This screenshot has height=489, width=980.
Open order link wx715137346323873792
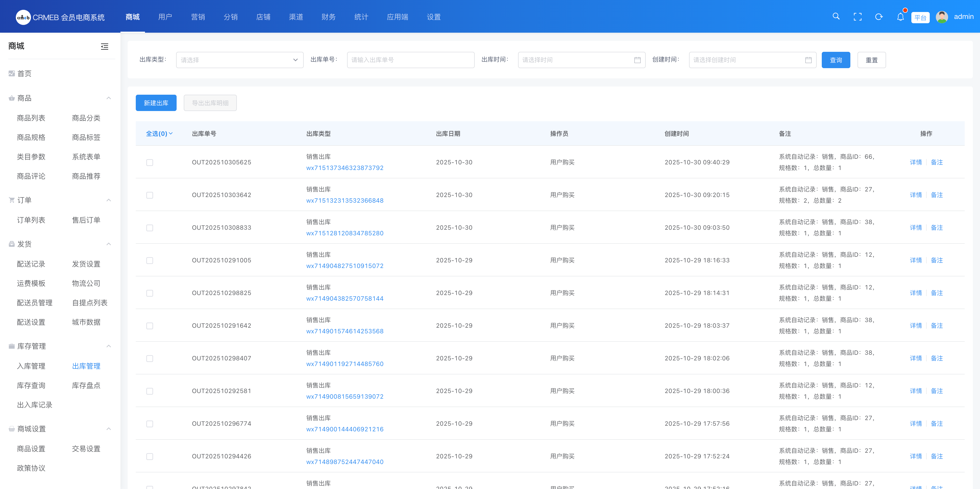point(345,168)
